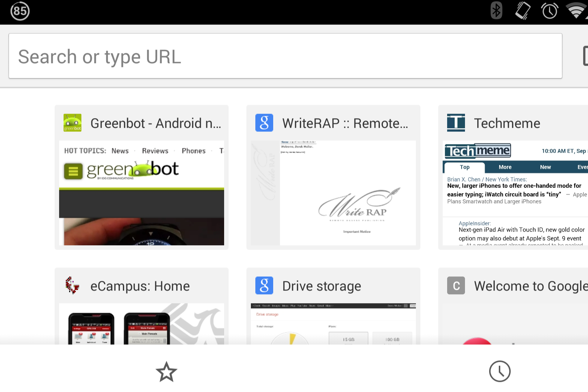Tap News in Greenbot hot topics
The width and height of the screenshot is (588, 392).
coord(120,151)
